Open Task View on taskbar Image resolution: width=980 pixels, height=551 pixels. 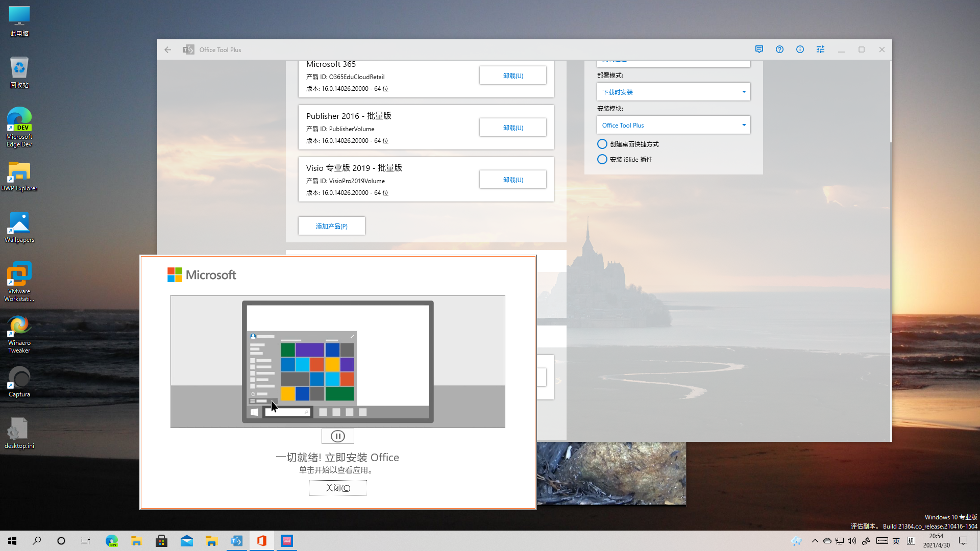click(86, 541)
